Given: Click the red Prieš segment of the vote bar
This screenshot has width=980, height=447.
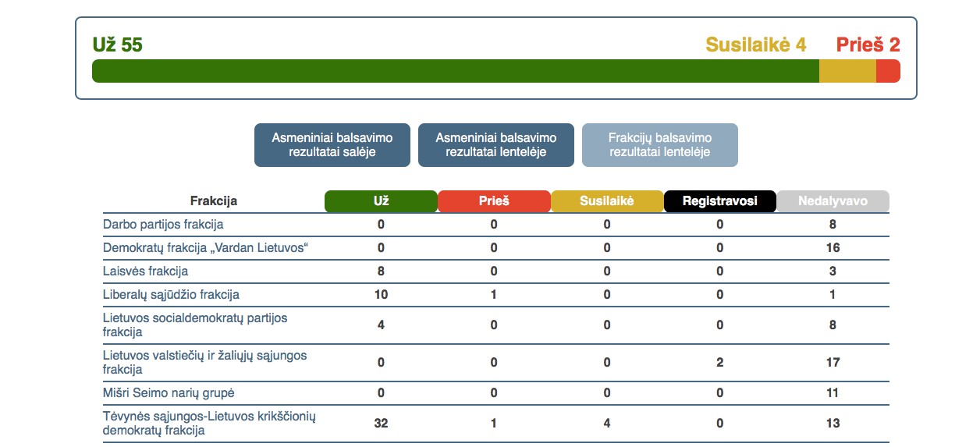Looking at the screenshot, I should tap(888, 71).
